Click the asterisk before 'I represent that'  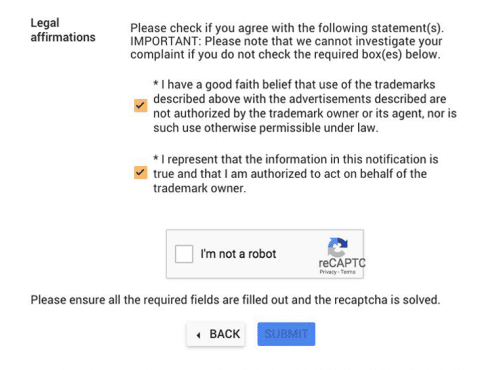[156, 158]
